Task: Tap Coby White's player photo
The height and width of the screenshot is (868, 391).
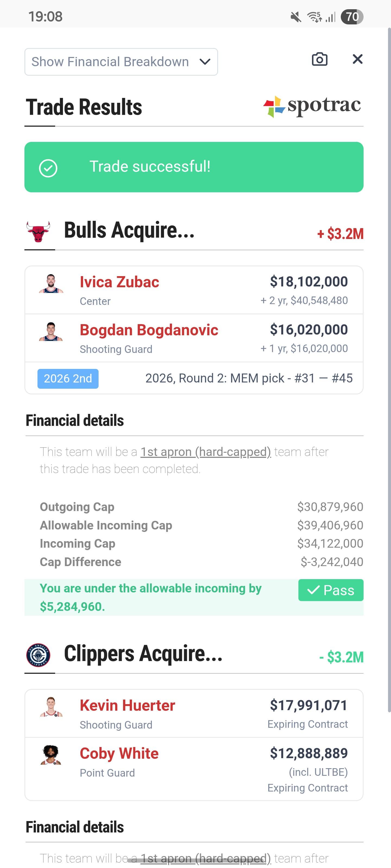Action: (x=51, y=755)
